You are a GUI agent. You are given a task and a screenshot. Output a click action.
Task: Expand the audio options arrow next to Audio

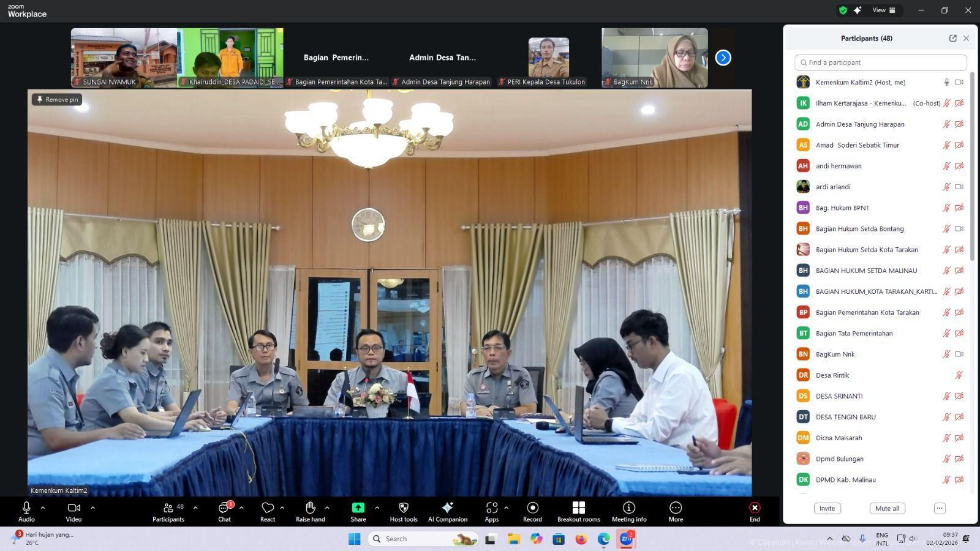(x=43, y=508)
